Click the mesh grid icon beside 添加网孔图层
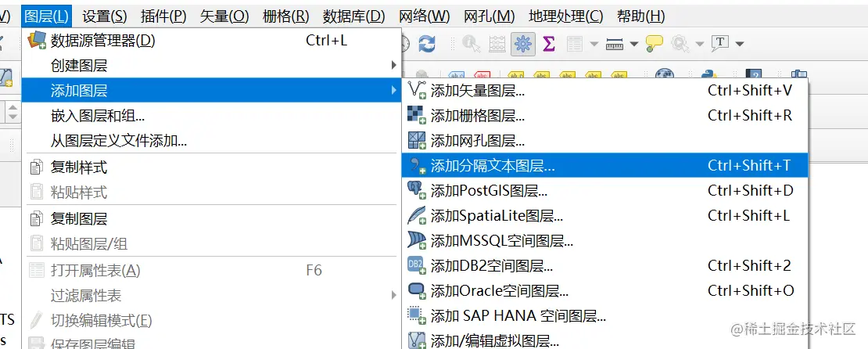Viewport: 868px width, 349px height. point(417,140)
